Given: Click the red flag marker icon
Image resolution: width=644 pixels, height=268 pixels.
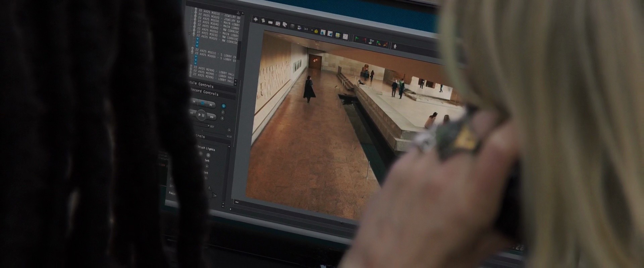Looking at the screenshot, I should click(x=364, y=40).
